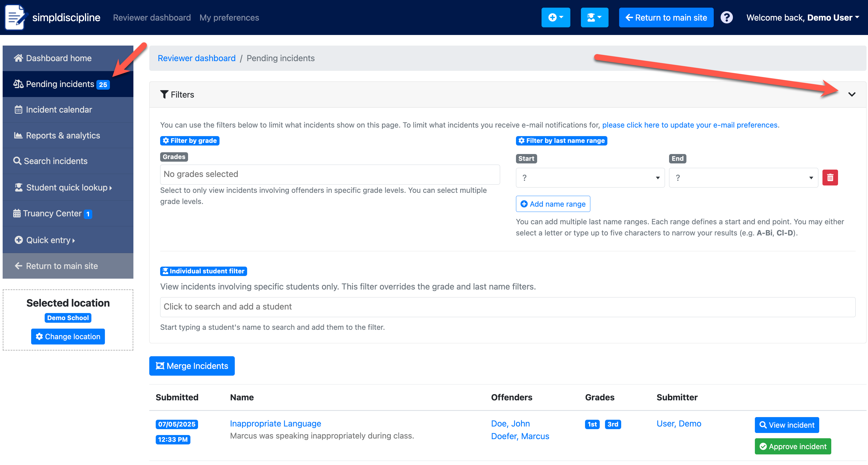Screen dimensions: 868x465
Task: Open Incident calendar in sidebar
Action: (59, 110)
